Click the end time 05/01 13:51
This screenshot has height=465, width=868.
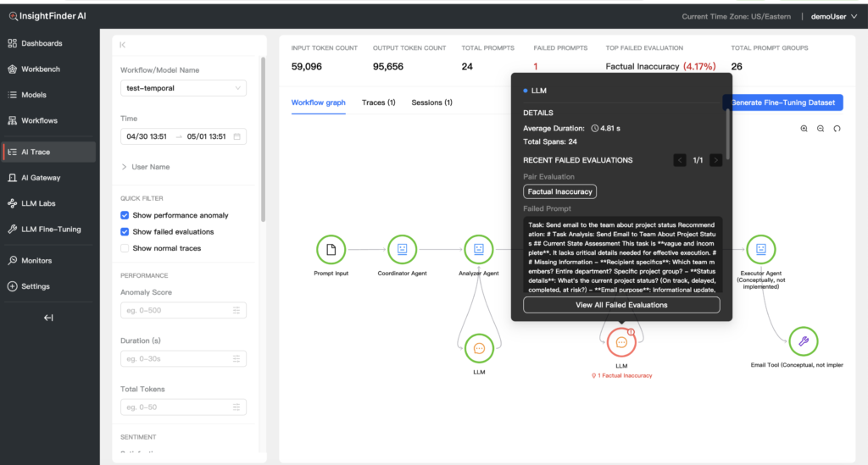tap(207, 136)
